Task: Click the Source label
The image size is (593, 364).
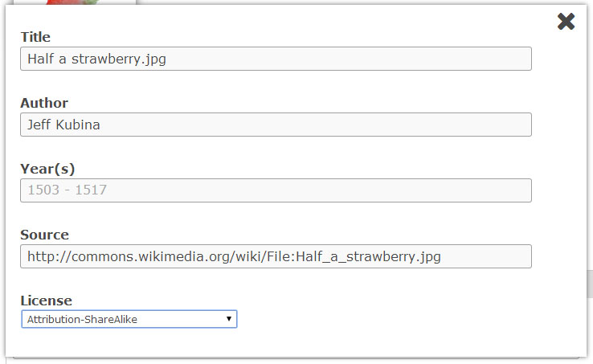Action: (x=44, y=235)
